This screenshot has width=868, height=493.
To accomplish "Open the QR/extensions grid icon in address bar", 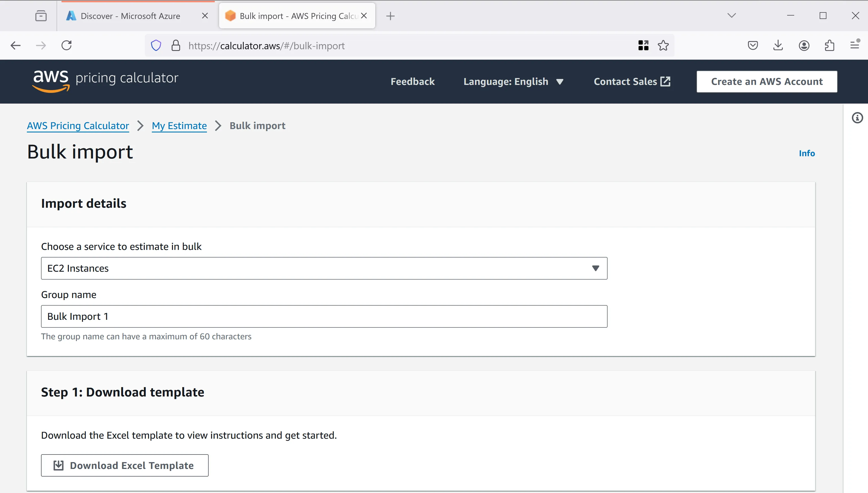I will click(643, 45).
